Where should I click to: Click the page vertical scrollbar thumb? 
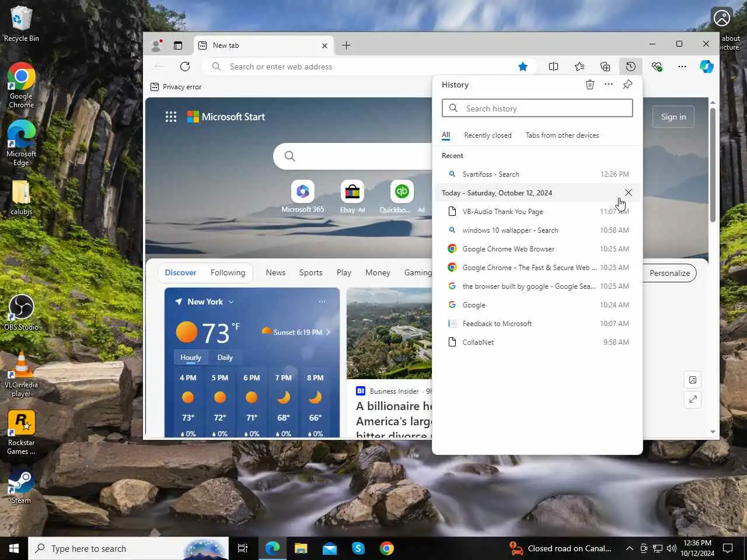click(713, 164)
